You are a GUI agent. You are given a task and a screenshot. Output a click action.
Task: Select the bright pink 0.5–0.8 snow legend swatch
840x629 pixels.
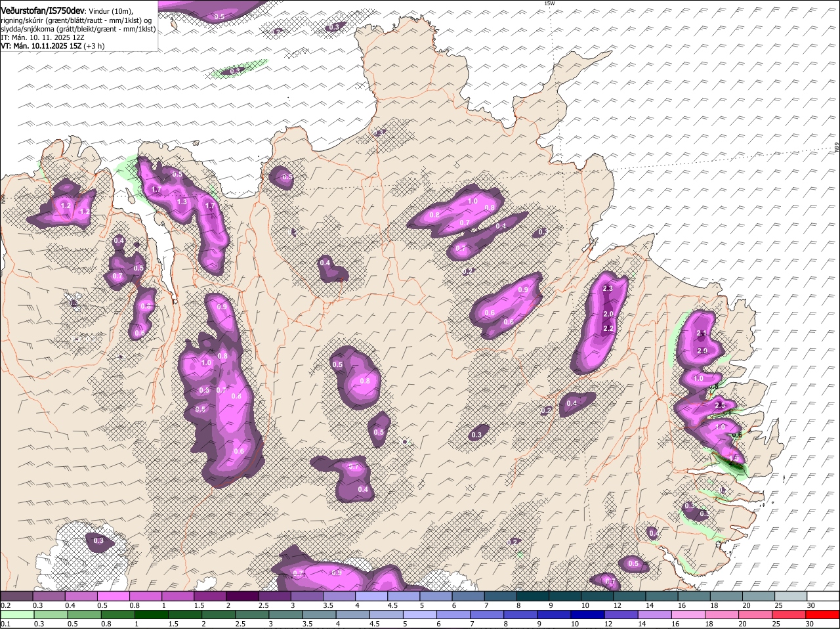coord(113,596)
